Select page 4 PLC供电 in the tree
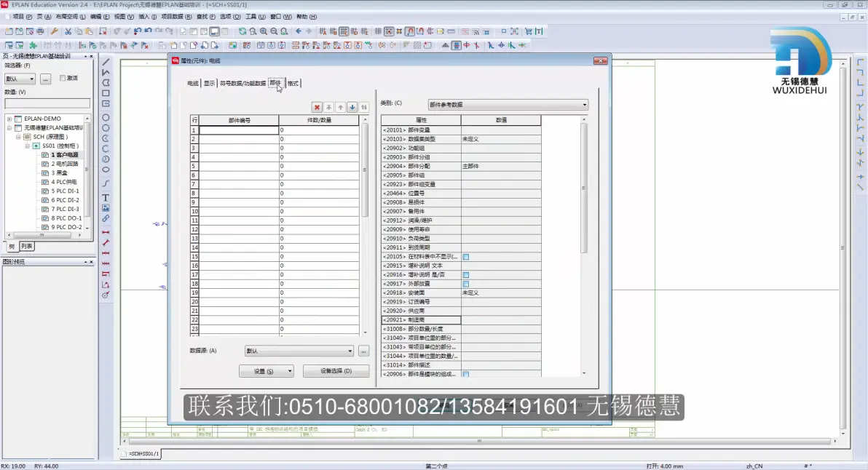868x470 pixels. (x=63, y=182)
